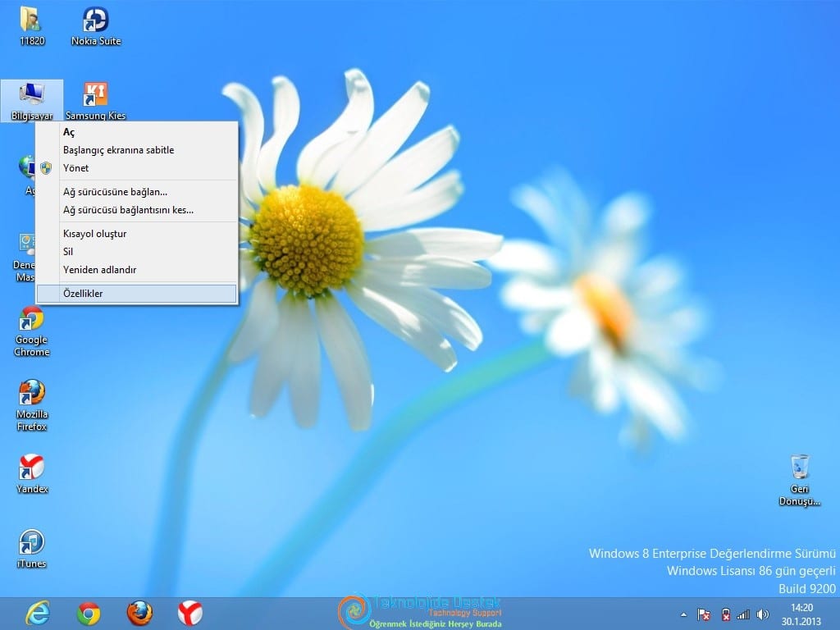
Task: Select the 11820 folder icon
Action: point(32,27)
